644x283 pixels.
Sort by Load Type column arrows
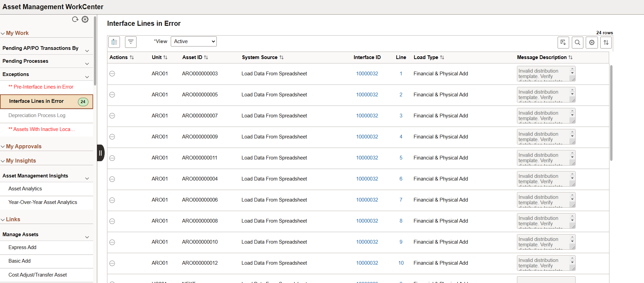pos(442,57)
